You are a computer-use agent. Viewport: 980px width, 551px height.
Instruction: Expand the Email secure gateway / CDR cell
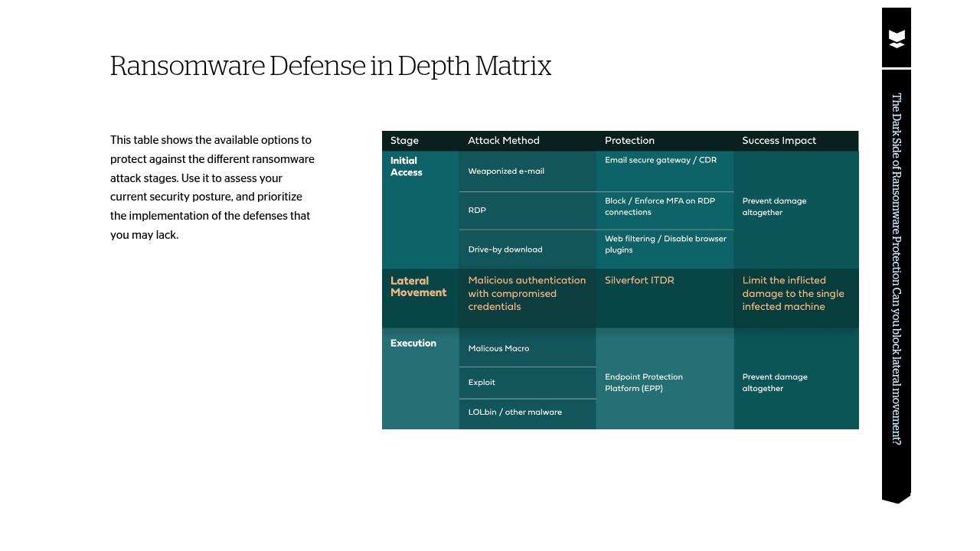[x=661, y=160]
